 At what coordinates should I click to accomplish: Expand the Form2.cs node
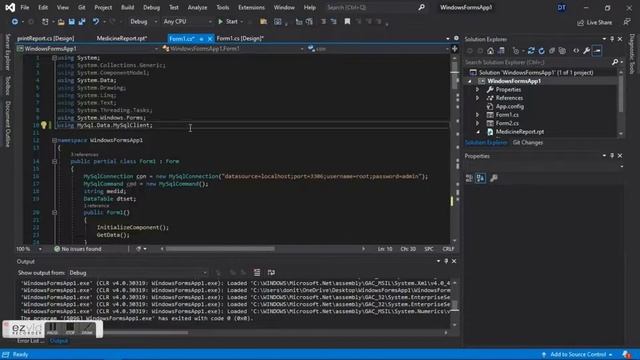(x=477, y=123)
